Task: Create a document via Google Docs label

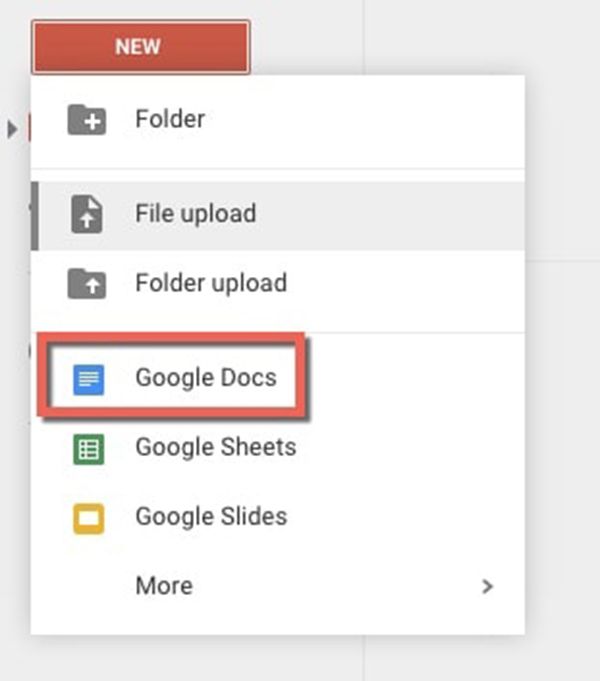Action: [x=206, y=377]
